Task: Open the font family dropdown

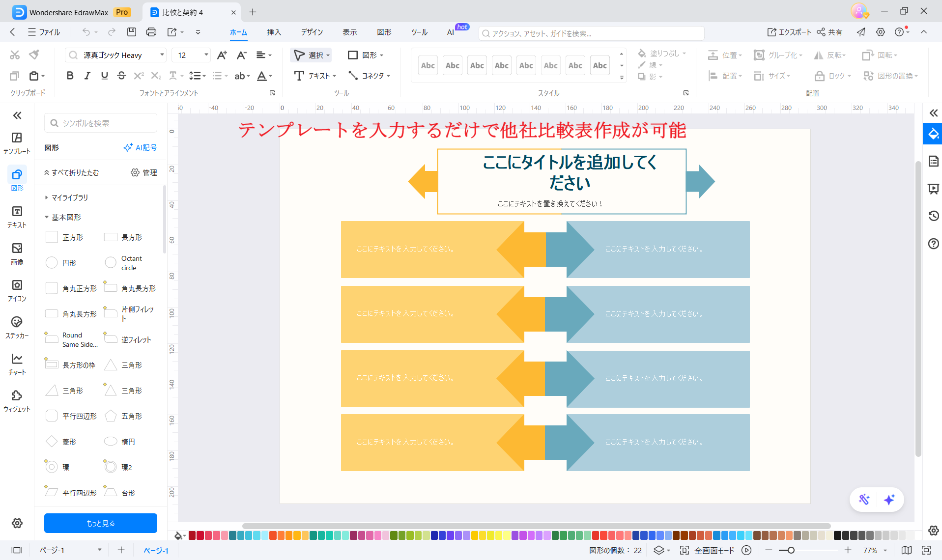Action: click(162, 55)
